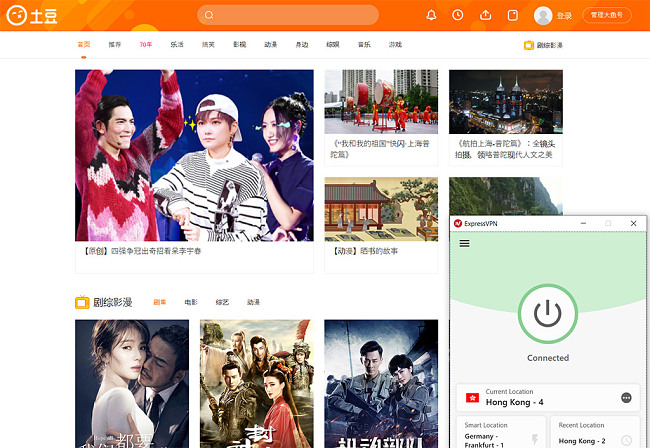Click the mobile app icon in header
Viewport: 650px width, 448px height.
click(513, 15)
